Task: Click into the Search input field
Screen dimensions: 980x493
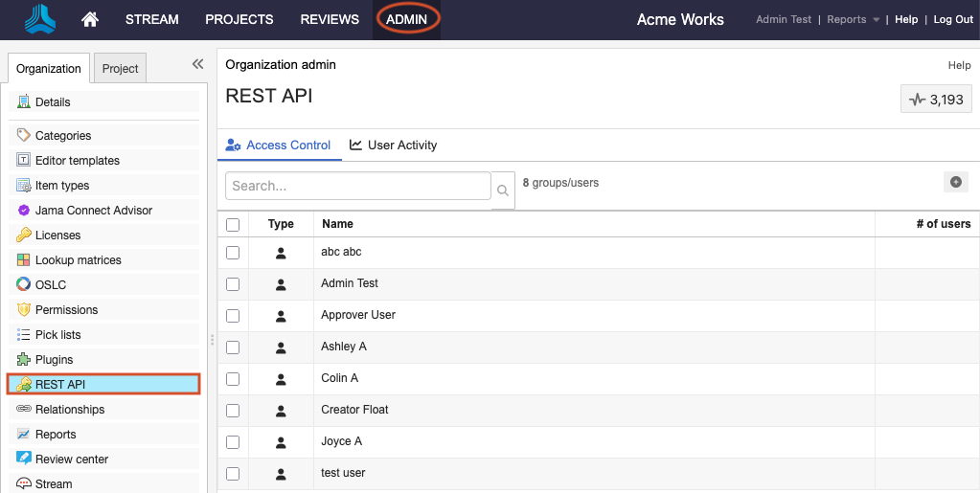Action: pos(357,186)
